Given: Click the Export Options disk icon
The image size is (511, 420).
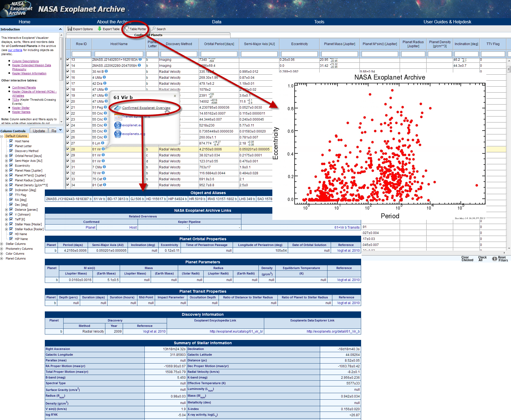Looking at the screenshot, I should coord(70,29).
